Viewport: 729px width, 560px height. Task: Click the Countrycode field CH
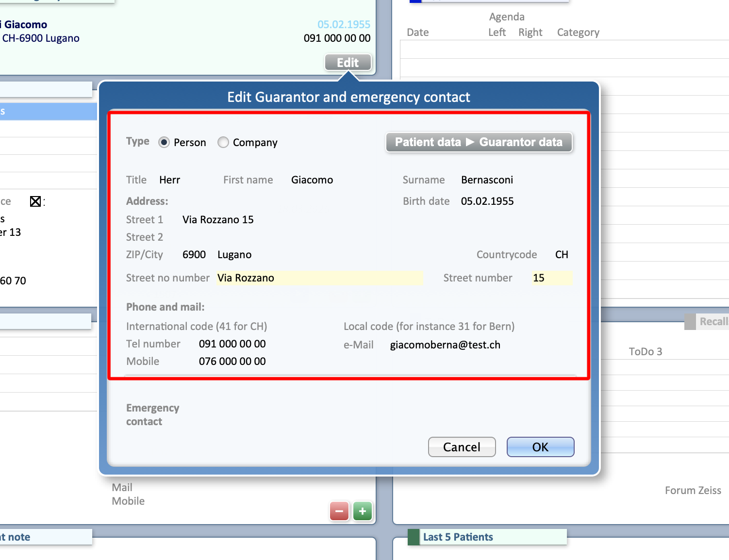562,255
